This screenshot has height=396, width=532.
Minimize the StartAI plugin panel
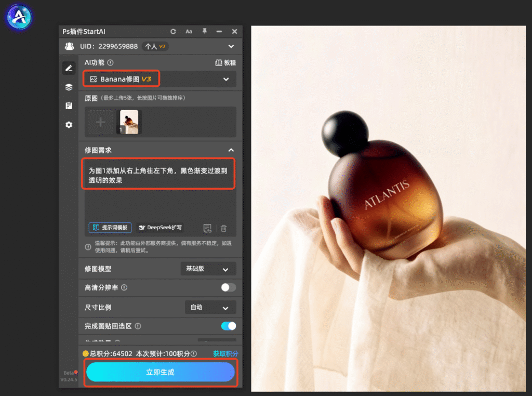click(x=219, y=32)
